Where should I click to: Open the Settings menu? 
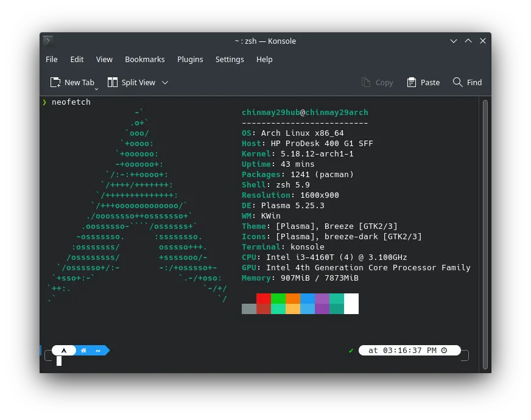230,59
